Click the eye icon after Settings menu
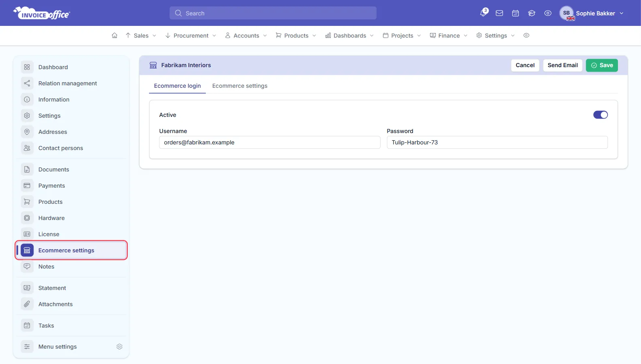The height and width of the screenshot is (364, 641). [527, 36]
